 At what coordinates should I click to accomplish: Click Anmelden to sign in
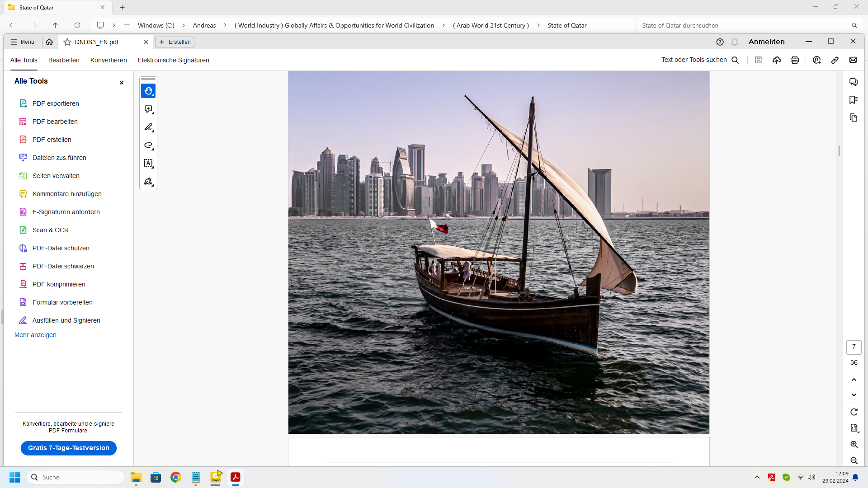click(766, 42)
